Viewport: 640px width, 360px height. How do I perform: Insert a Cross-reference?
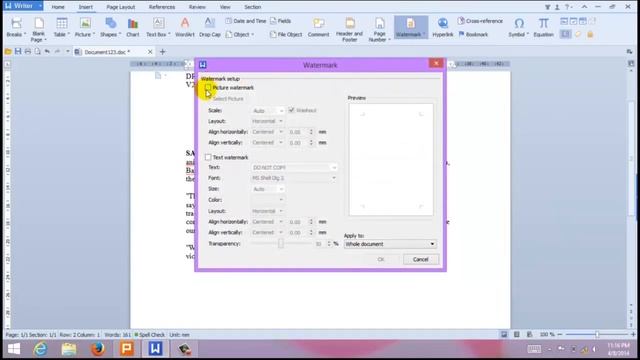pos(480,21)
